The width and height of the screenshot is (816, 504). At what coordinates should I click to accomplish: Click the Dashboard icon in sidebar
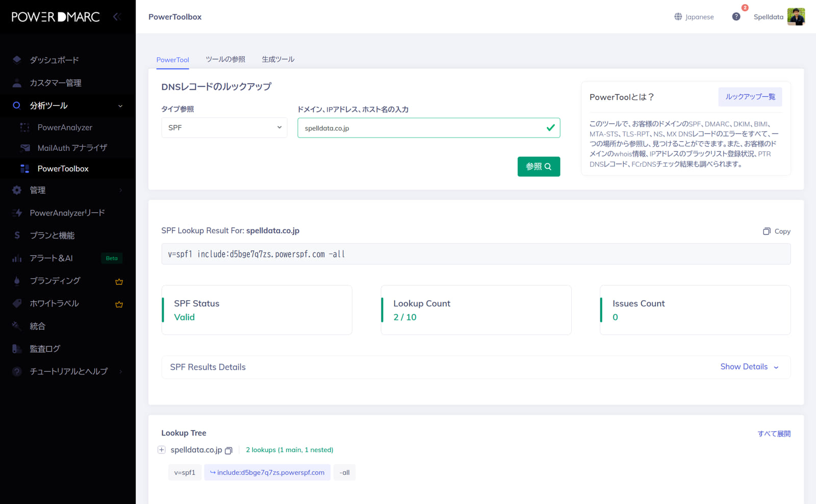coord(17,60)
